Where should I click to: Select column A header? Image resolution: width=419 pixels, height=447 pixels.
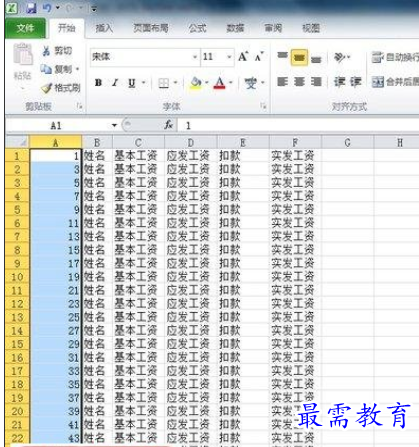tap(56, 143)
